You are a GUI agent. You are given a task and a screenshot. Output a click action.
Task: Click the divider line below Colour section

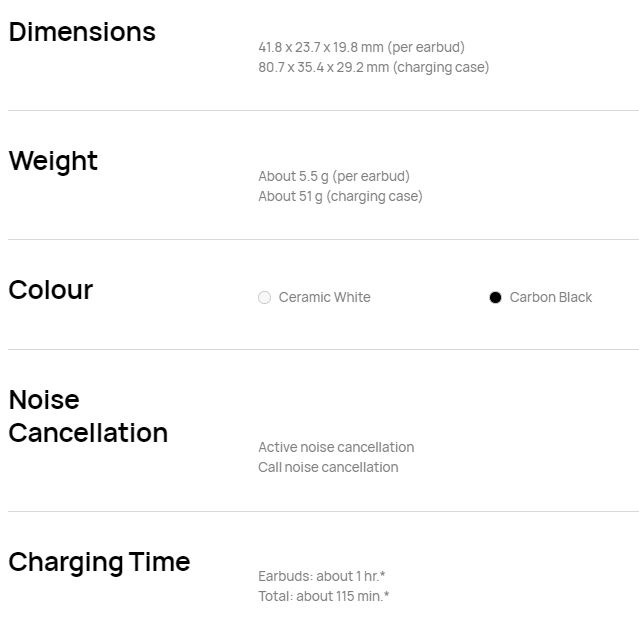(324, 349)
